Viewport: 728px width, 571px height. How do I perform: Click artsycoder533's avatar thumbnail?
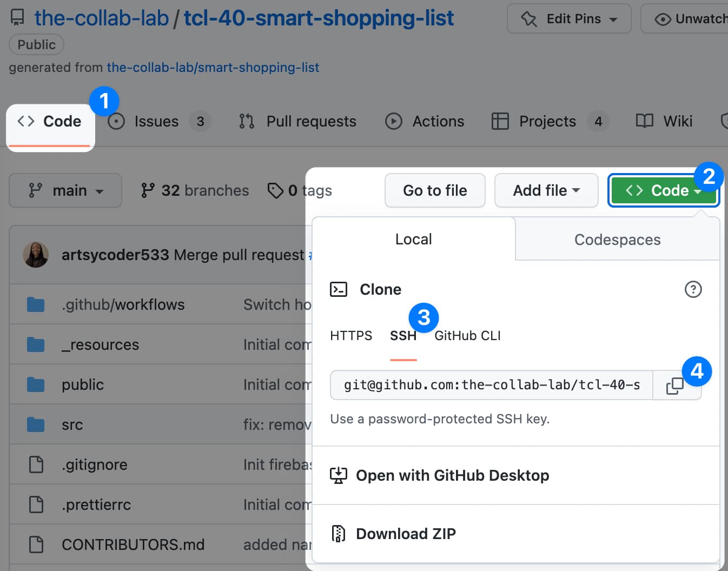36,255
